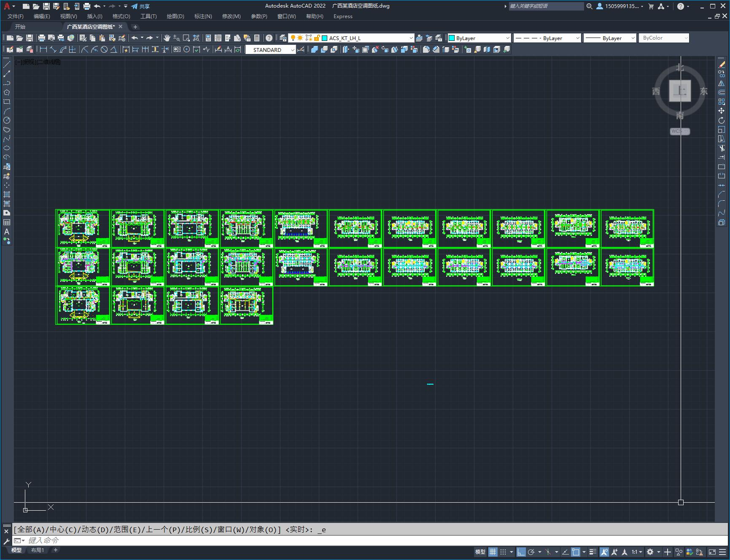The height and width of the screenshot is (560, 730).
Task: Toggle the drawing grid display
Action: [493, 552]
